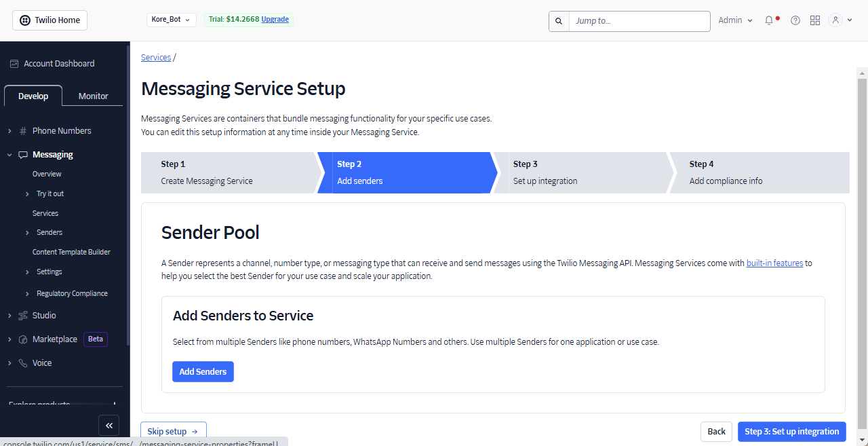Click the Jump to search field
The width and height of the screenshot is (868, 446).
pyautogui.click(x=639, y=21)
